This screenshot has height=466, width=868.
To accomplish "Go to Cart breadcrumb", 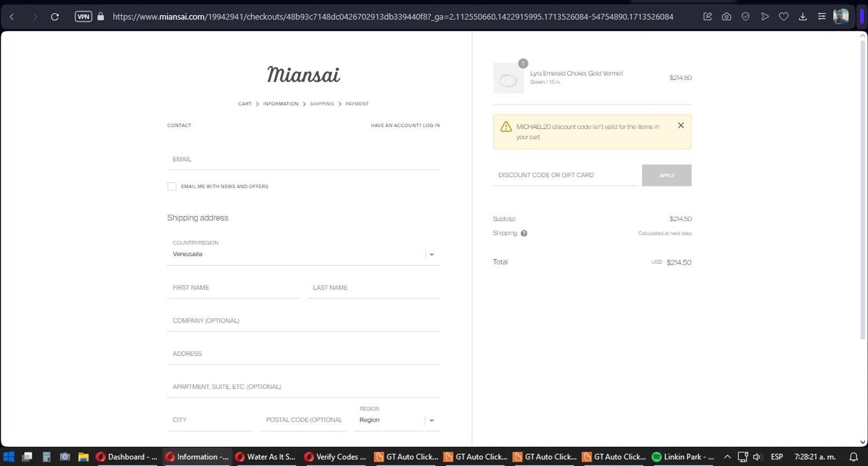I will (245, 104).
